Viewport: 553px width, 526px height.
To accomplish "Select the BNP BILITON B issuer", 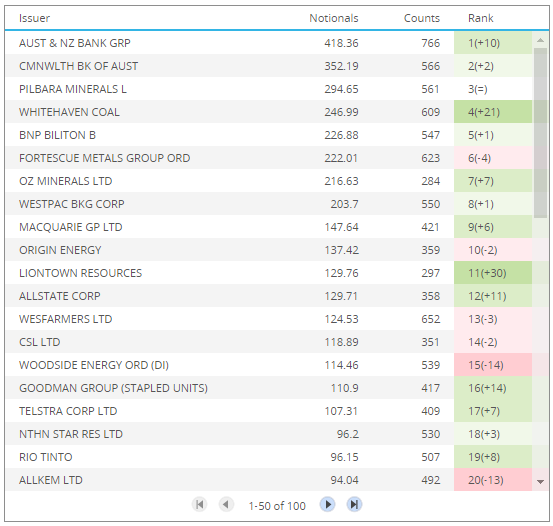I will 57,135.
